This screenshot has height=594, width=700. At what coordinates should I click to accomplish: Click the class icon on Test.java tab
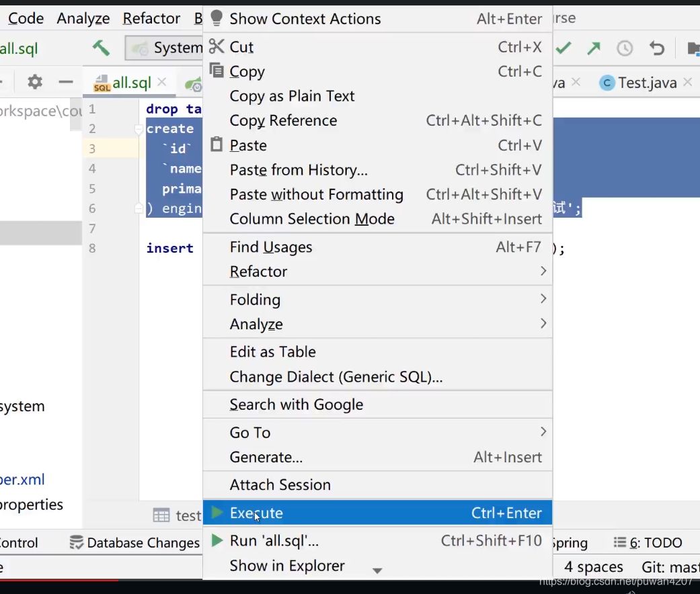[607, 83]
